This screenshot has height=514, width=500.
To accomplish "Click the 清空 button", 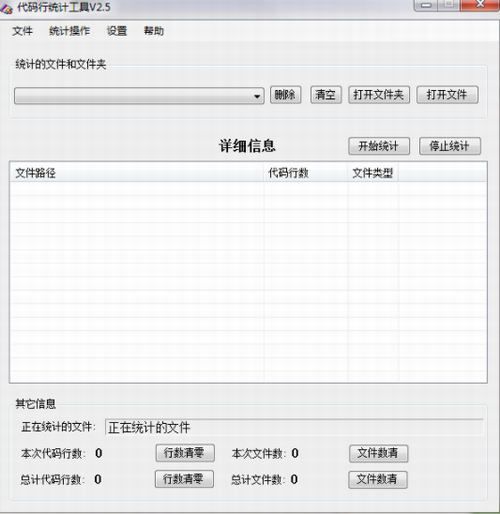I will (x=326, y=95).
